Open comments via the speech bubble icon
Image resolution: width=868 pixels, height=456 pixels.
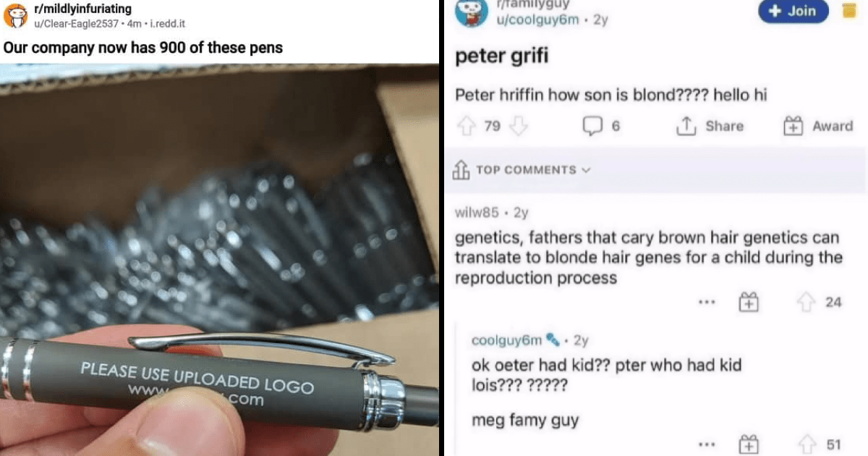coord(592,126)
